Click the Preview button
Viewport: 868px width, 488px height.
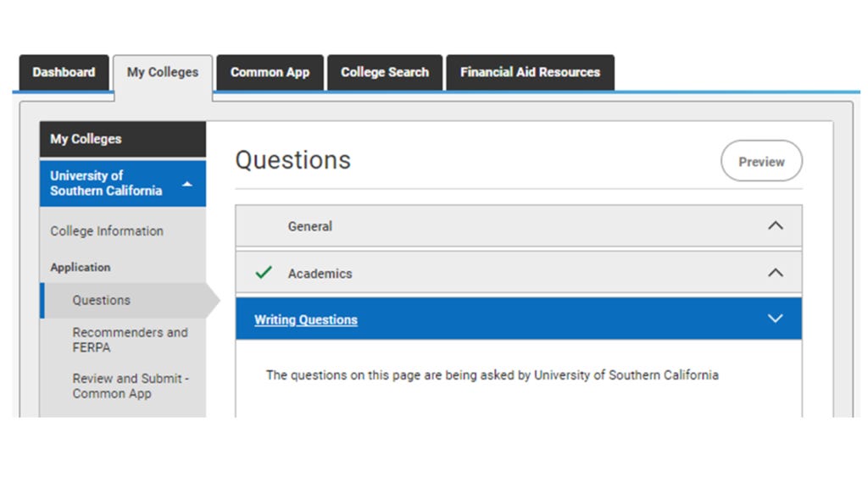coord(760,161)
